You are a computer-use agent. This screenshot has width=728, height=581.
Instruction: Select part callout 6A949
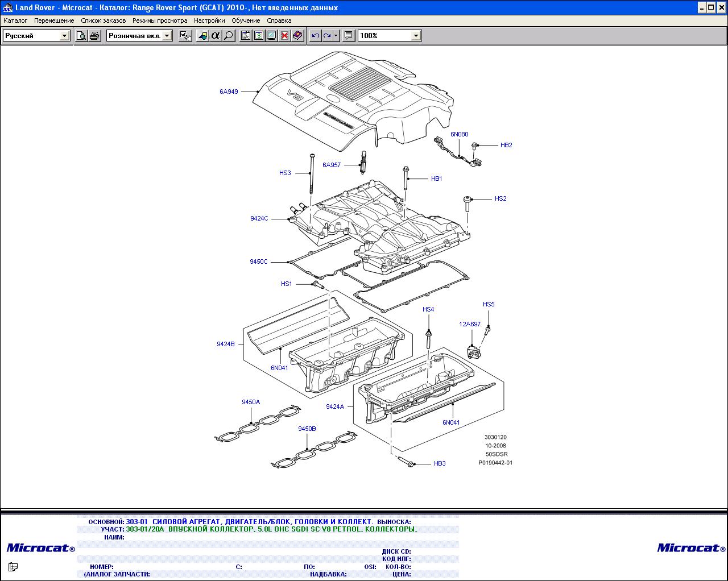click(229, 92)
